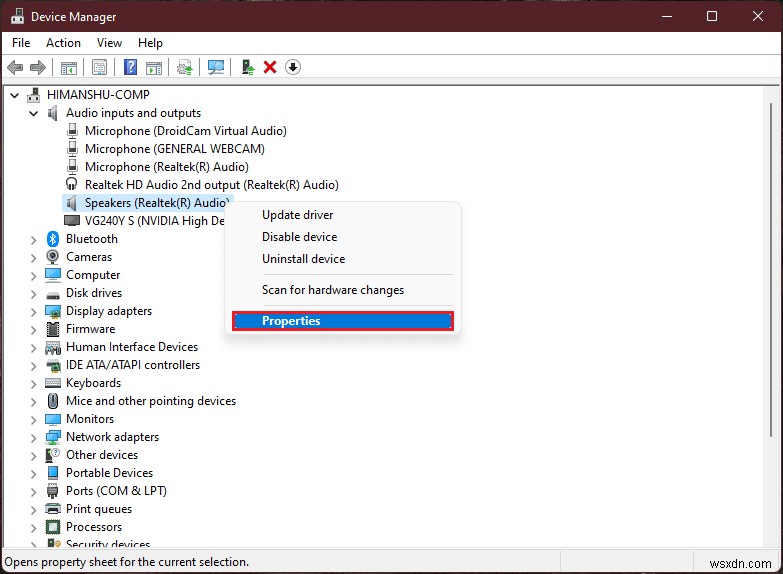Viewport: 783px width, 574px height.
Task: Click the Back arrow toolbar icon
Action: tap(15, 67)
